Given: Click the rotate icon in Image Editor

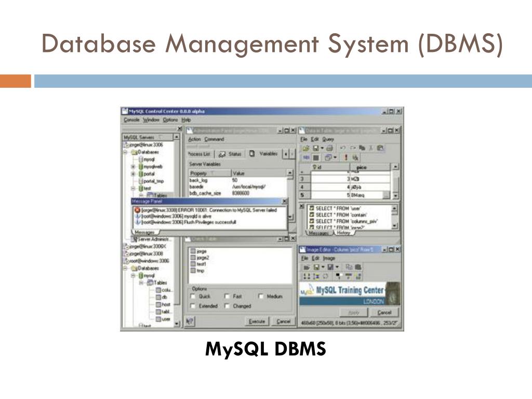Looking at the screenshot, I should (326, 276).
